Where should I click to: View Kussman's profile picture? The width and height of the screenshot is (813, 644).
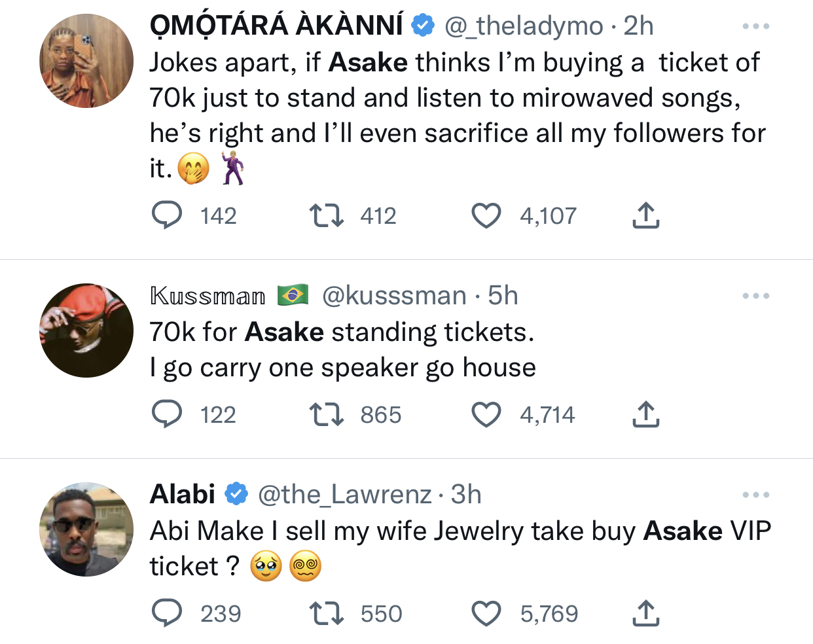[86, 331]
